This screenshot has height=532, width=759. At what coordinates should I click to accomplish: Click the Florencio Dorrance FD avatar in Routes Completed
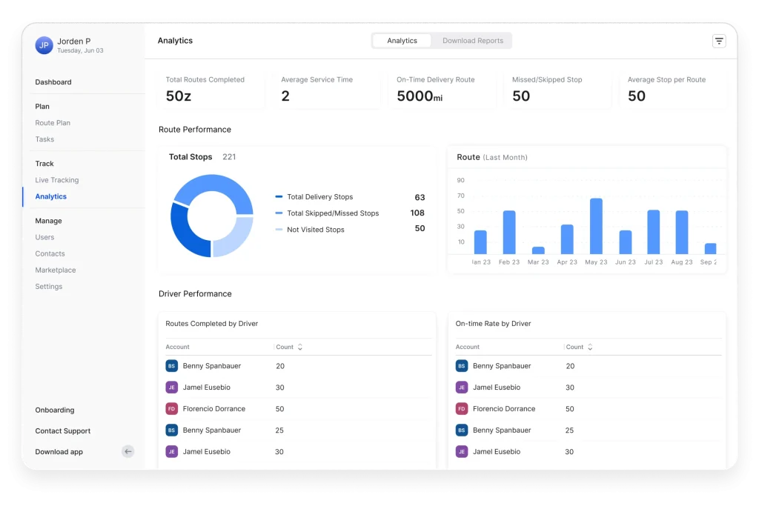[172, 409]
